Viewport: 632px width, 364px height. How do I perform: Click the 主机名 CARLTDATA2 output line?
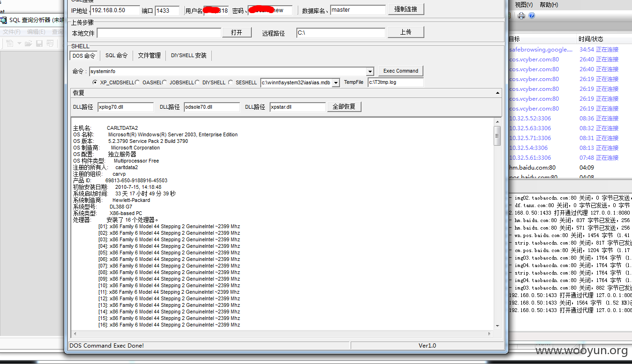105,128
